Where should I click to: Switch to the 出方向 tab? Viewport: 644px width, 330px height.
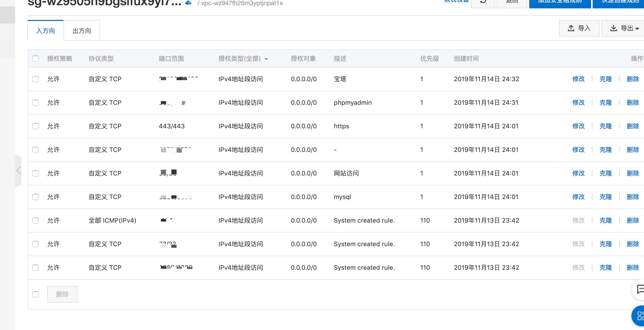point(82,31)
